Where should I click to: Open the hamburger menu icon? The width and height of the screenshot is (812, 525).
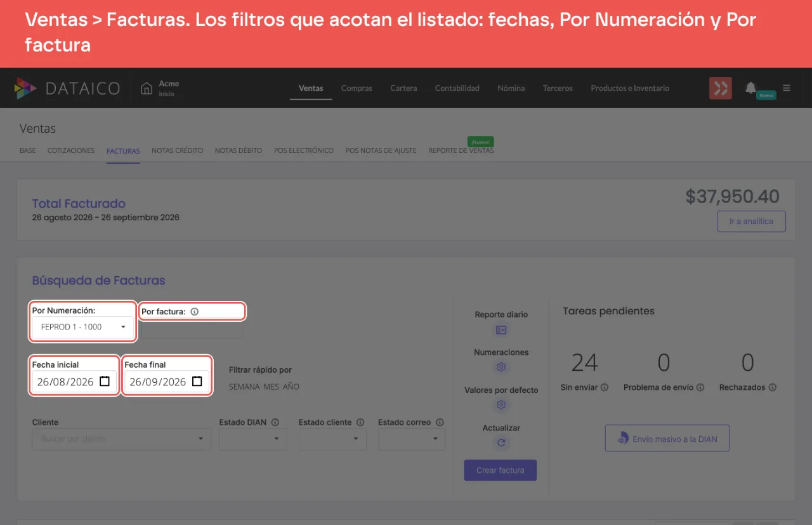pyautogui.click(x=787, y=88)
